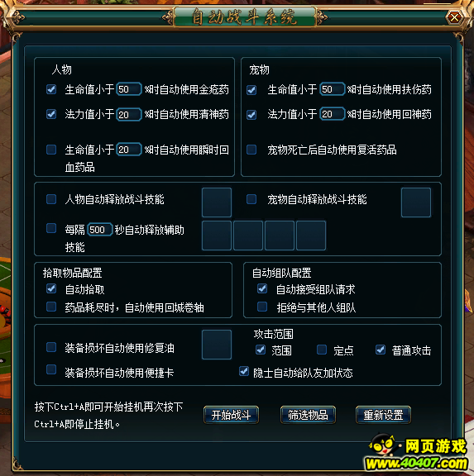
Task: Click the pet combat skill slot
Action: (416, 202)
